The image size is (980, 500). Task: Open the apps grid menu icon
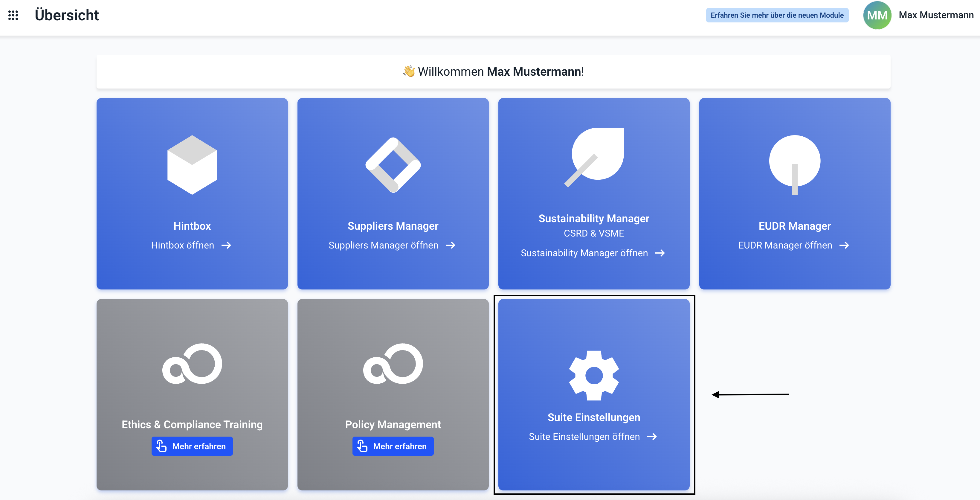click(13, 15)
